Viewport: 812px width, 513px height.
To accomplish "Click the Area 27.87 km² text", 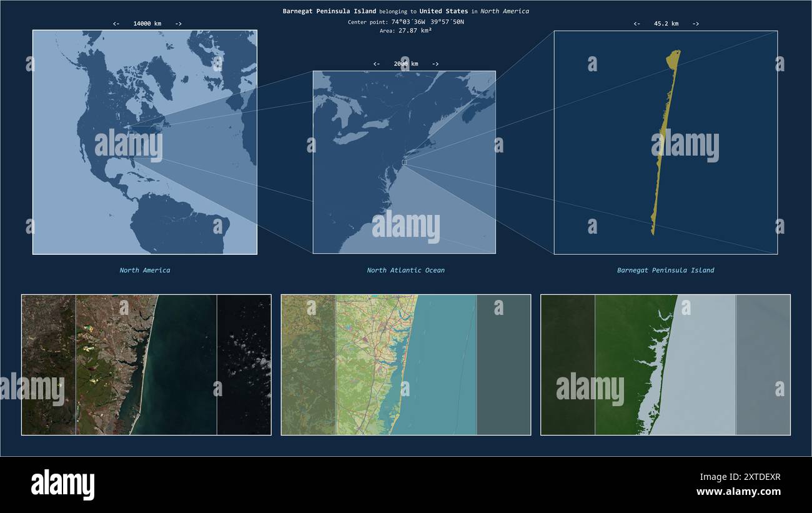I will tap(406, 31).
